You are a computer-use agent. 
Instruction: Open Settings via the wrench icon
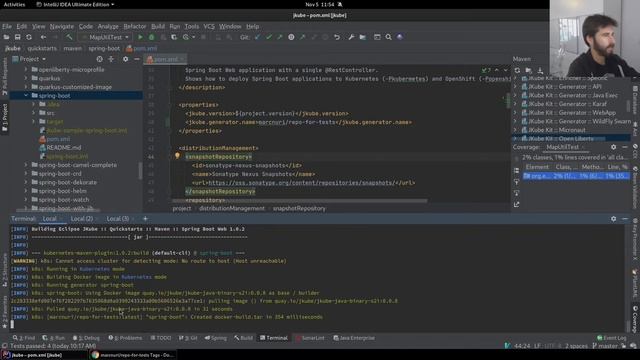(351, 37)
